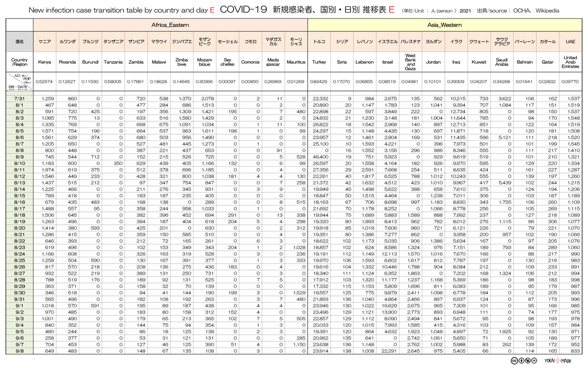Select the Madagascar column header
588x368 pixels.
(273, 62)
